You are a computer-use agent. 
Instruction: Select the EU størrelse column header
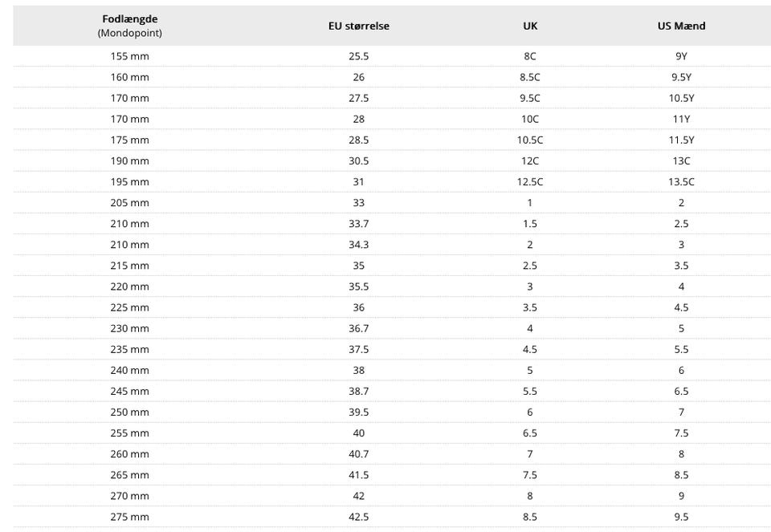(x=358, y=26)
